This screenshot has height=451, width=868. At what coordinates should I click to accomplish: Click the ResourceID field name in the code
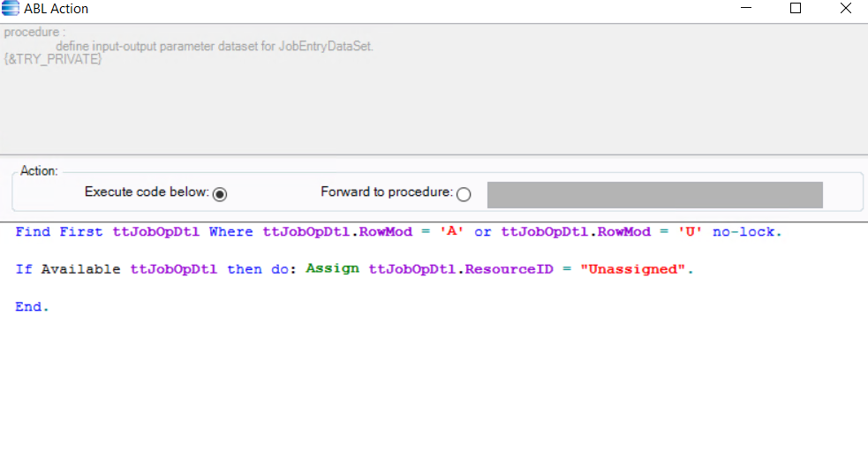pos(509,269)
